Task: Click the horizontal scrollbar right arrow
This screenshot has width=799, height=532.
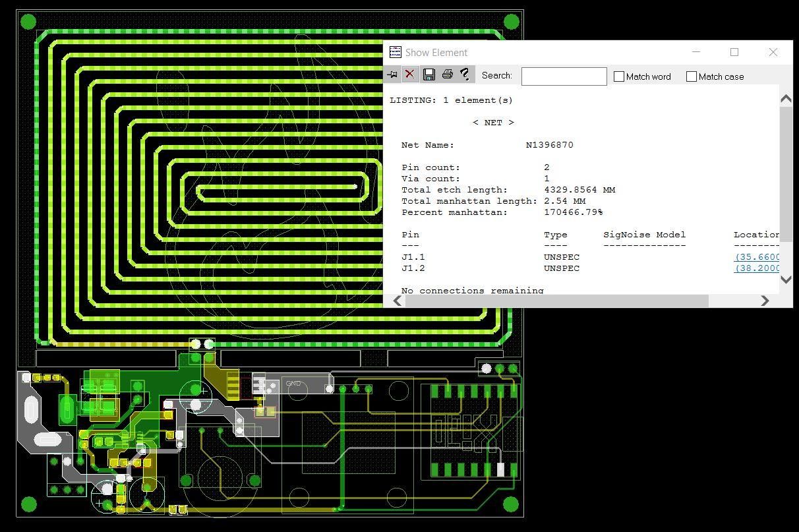Action: 765,301
